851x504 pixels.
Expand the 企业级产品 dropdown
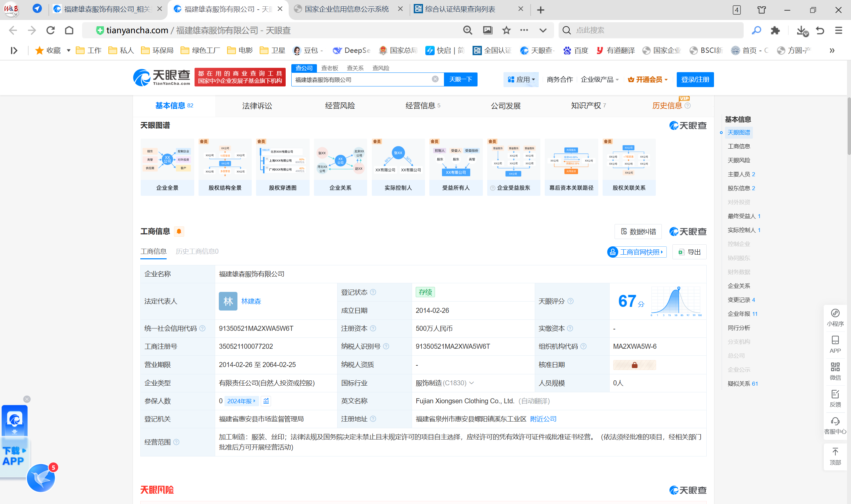pyautogui.click(x=600, y=79)
